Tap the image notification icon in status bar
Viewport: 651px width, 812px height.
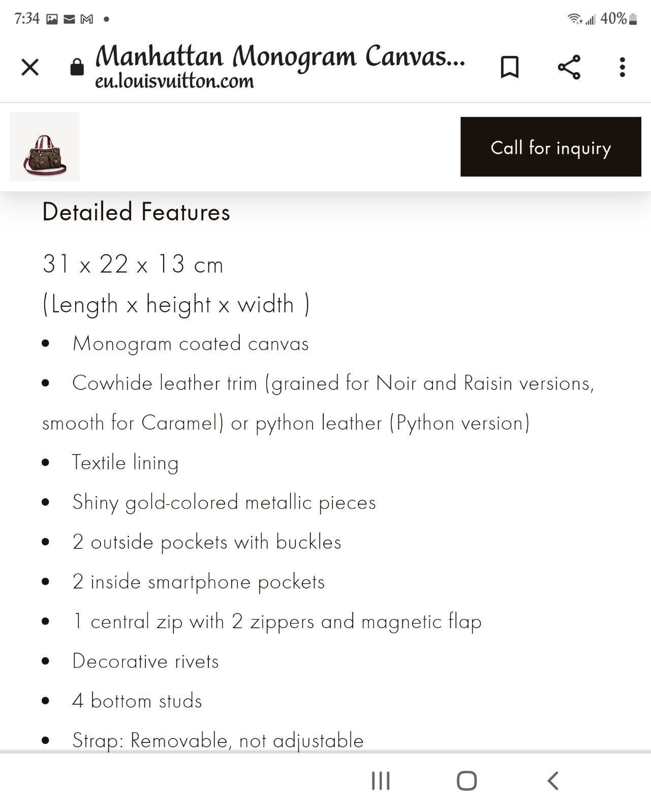(x=52, y=19)
